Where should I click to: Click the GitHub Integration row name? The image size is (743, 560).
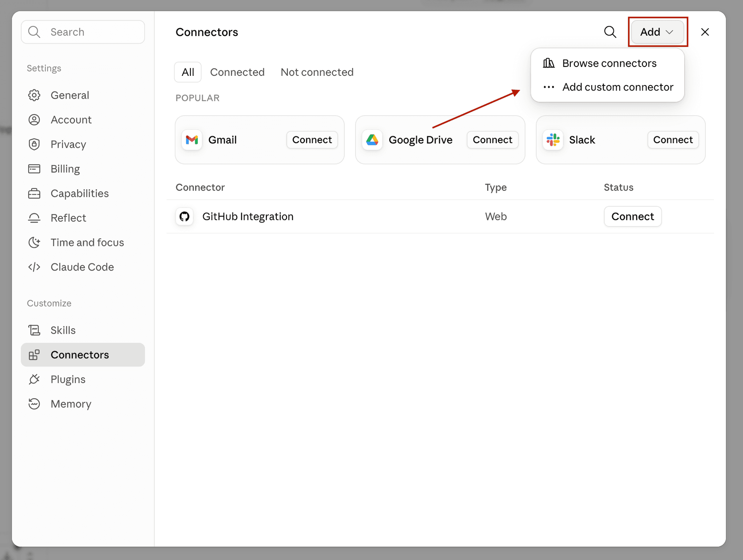[248, 216]
